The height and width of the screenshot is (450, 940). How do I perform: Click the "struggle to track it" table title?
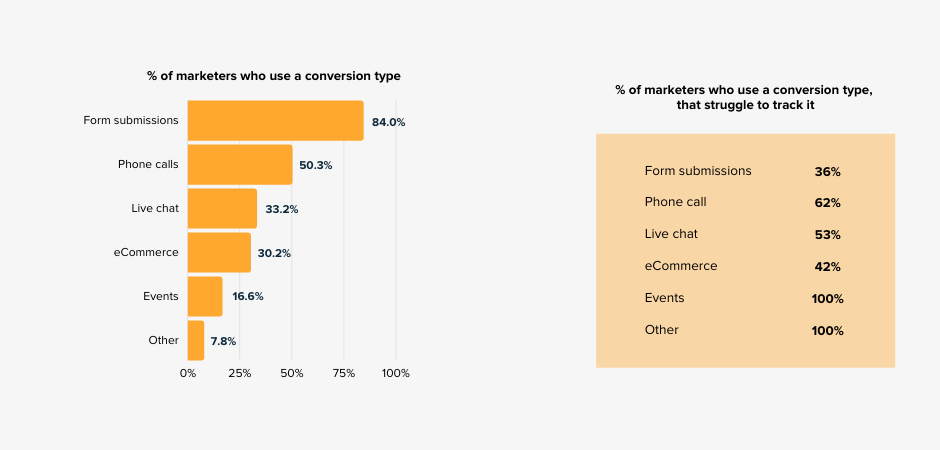coord(744,97)
